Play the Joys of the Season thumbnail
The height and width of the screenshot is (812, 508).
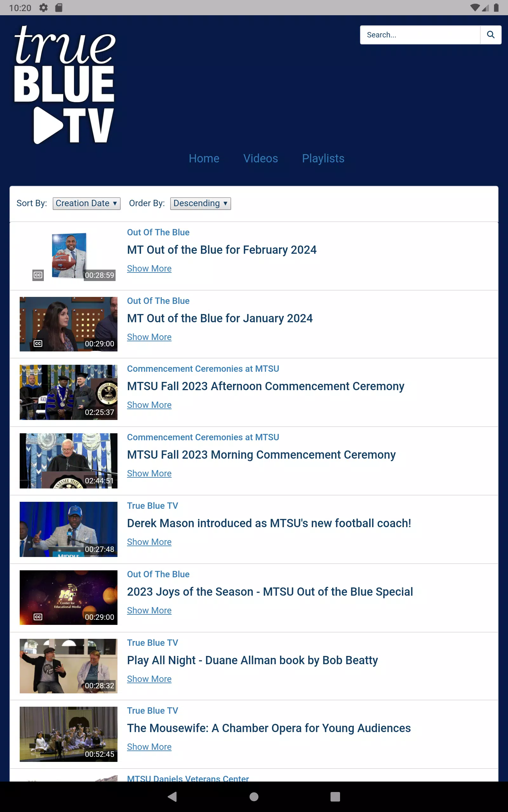[69, 598]
